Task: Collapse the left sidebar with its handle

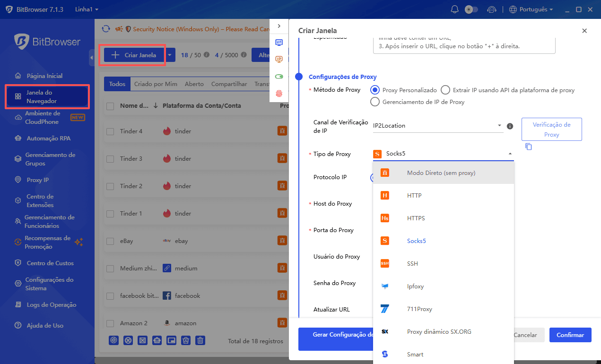Action: click(91, 58)
